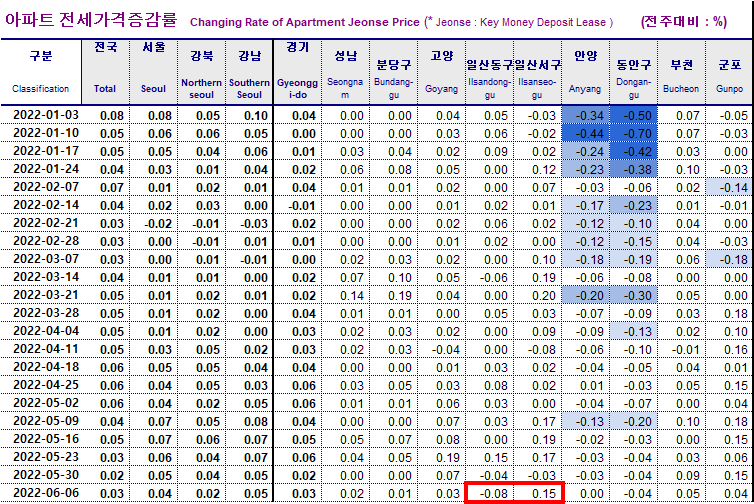Click the -0.14 Gunpo cell on 2022-02-07

[x=729, y=187]
